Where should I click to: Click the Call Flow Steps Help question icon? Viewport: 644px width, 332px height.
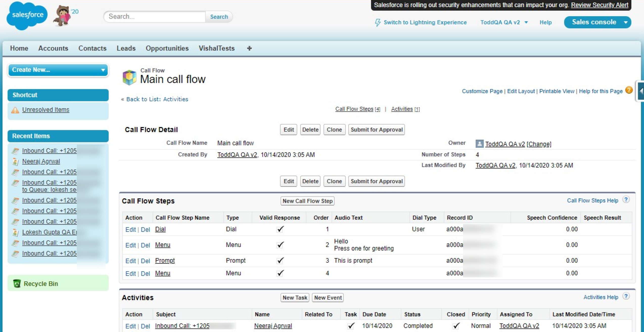[626, 200]
